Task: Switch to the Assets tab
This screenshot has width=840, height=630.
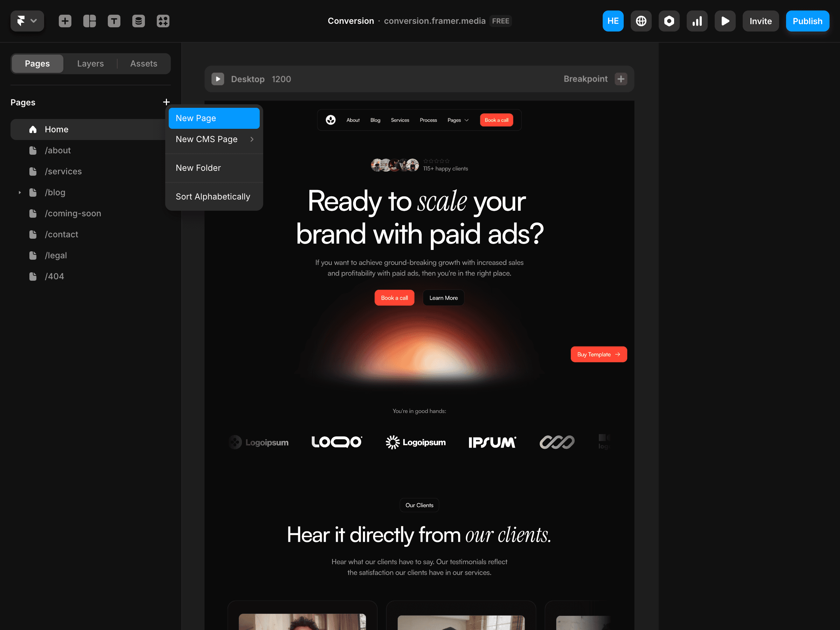Action: [x=143, y=63]
